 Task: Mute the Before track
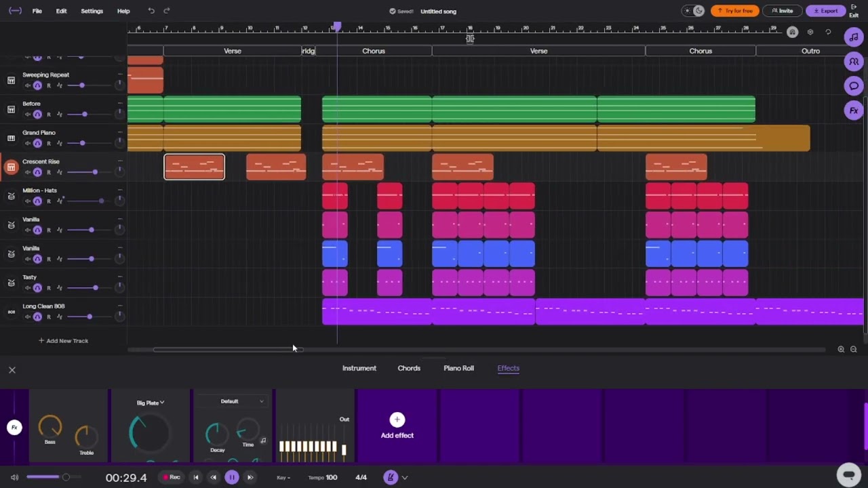(28, 114)
